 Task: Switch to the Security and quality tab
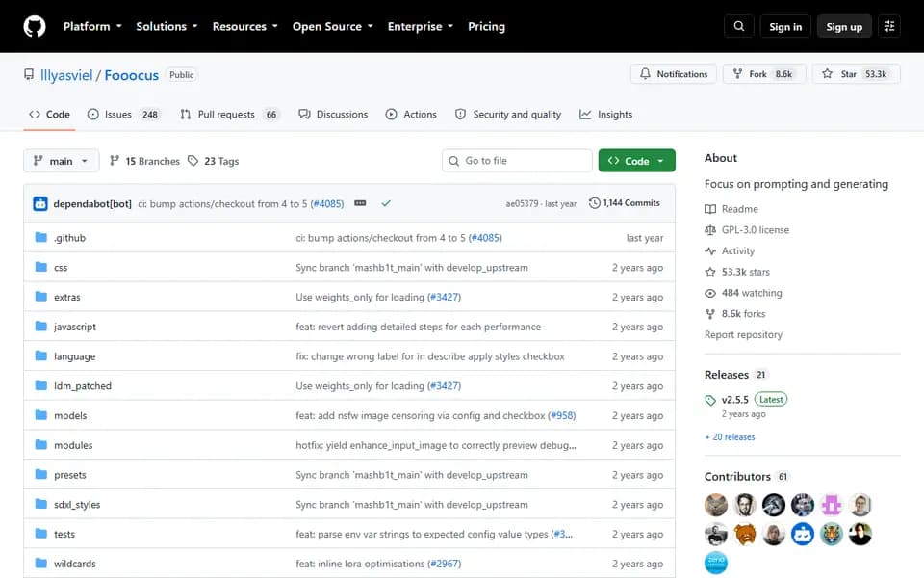(508, 115)
